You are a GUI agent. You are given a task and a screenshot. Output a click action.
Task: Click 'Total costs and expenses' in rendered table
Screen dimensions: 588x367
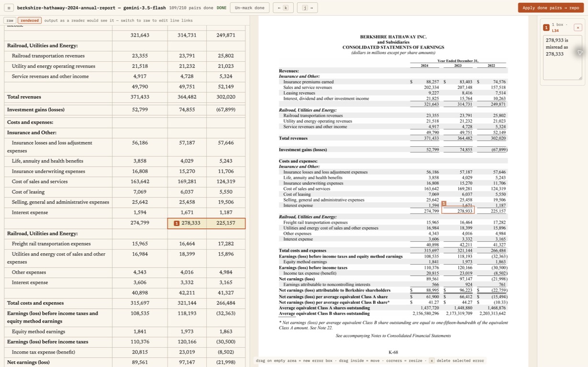[35, 303]
